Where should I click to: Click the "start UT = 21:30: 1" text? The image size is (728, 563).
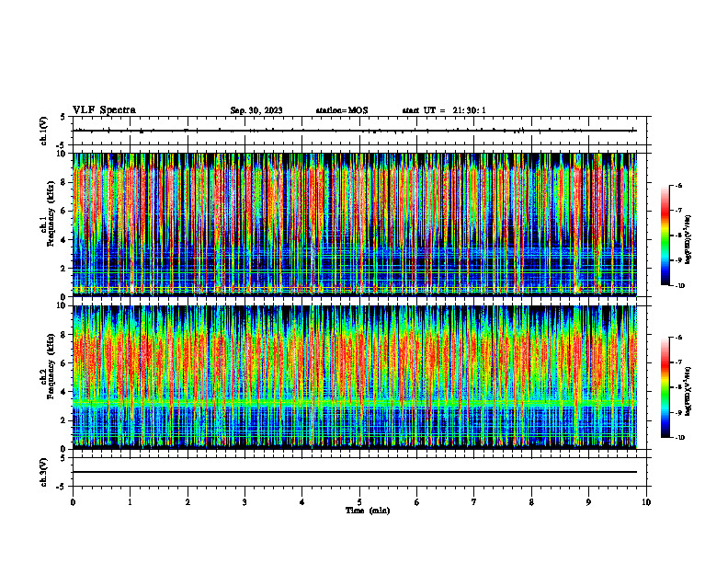click(444, 110)
